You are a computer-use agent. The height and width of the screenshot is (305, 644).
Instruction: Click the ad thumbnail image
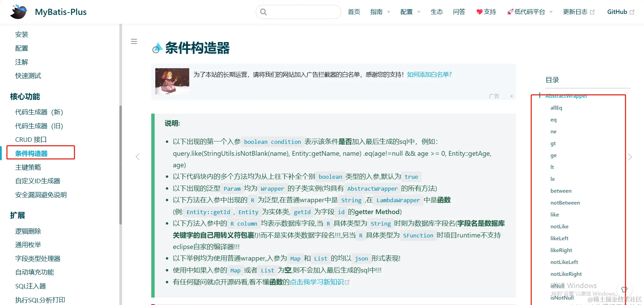172,81
